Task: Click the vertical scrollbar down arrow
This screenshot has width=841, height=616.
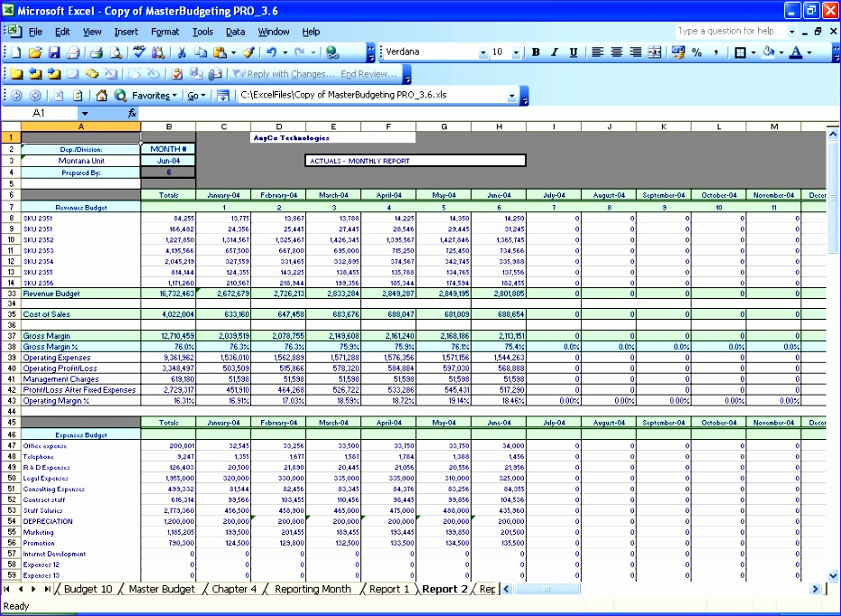Action: (833, 575)
